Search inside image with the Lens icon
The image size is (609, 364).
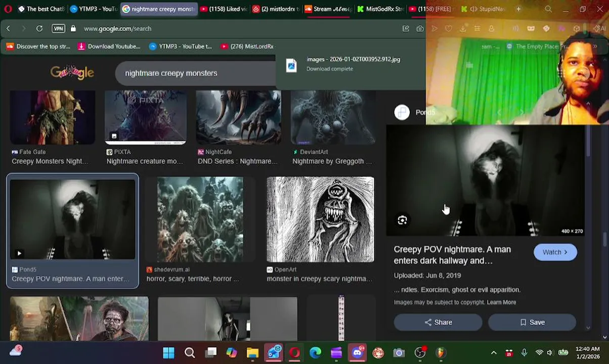point(402,220)
